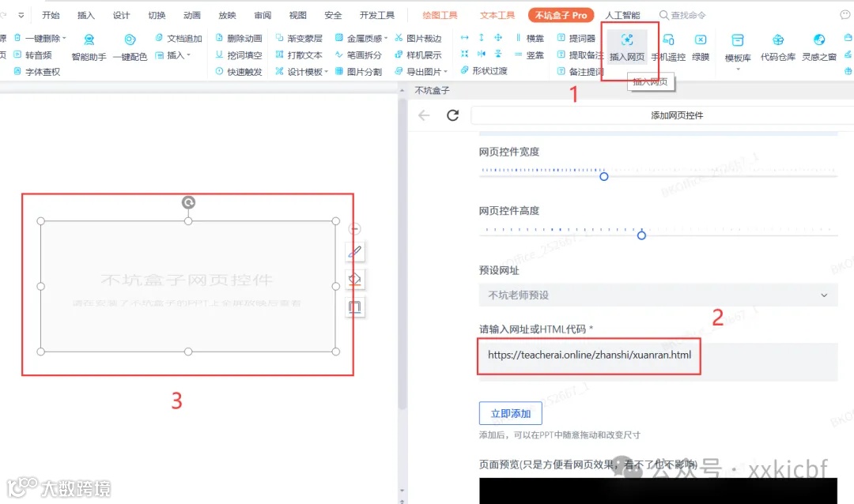Click the 打散文本 tool
854x504 pixels.
(x=299, y=55)
